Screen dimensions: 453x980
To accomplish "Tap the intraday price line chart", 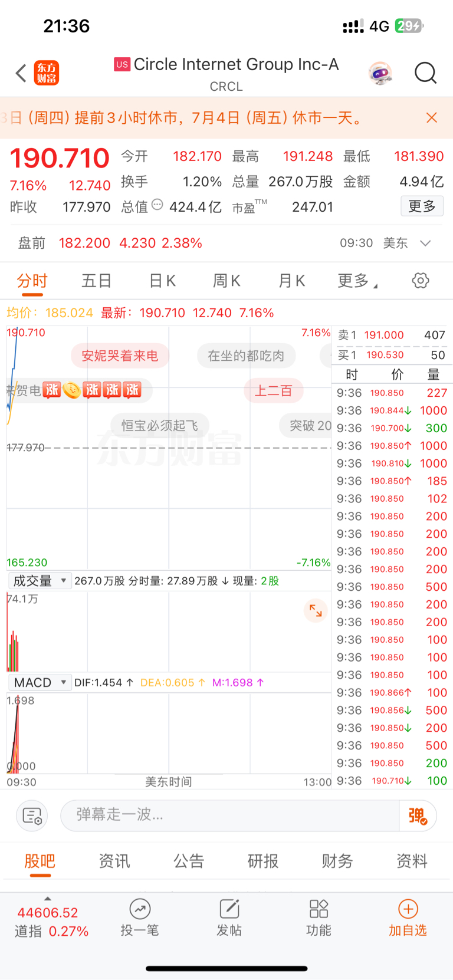I will pyautogui.click(x=169, y=448).
